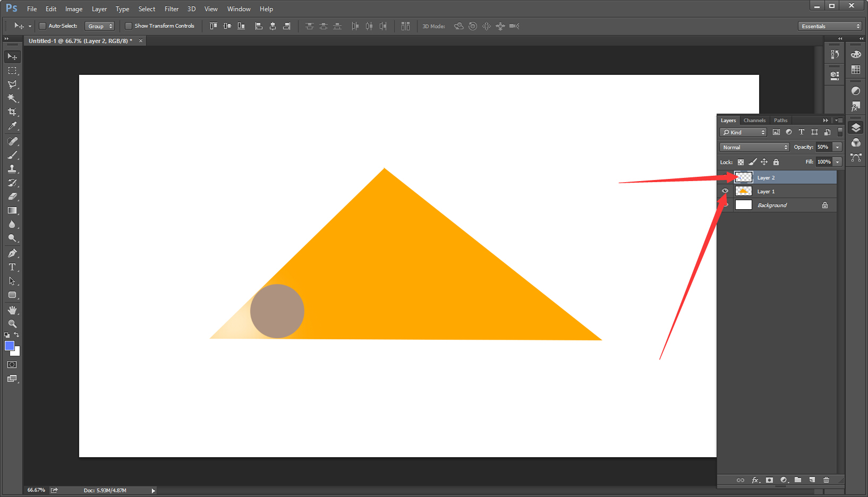The height and width of the screenshot is (497, 868).
Task: Enable the Auto-Select checkbox
Action: 42,26
